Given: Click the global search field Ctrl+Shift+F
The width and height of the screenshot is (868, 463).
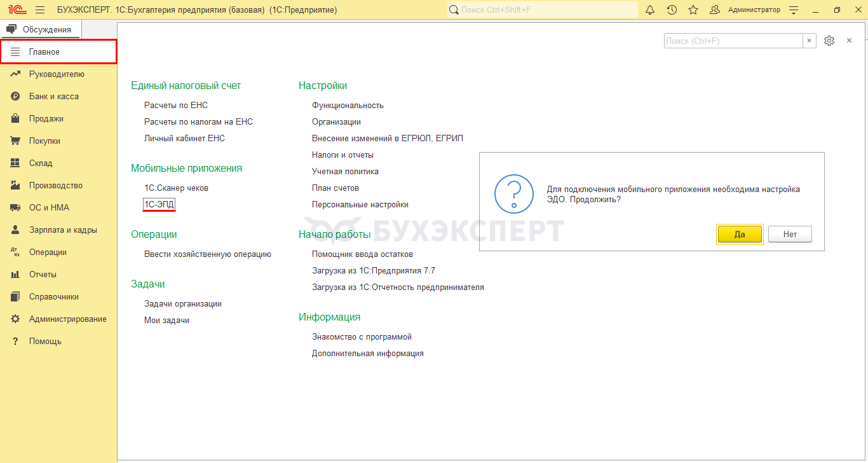Looking at the screenshot, I should coord(543,10).
